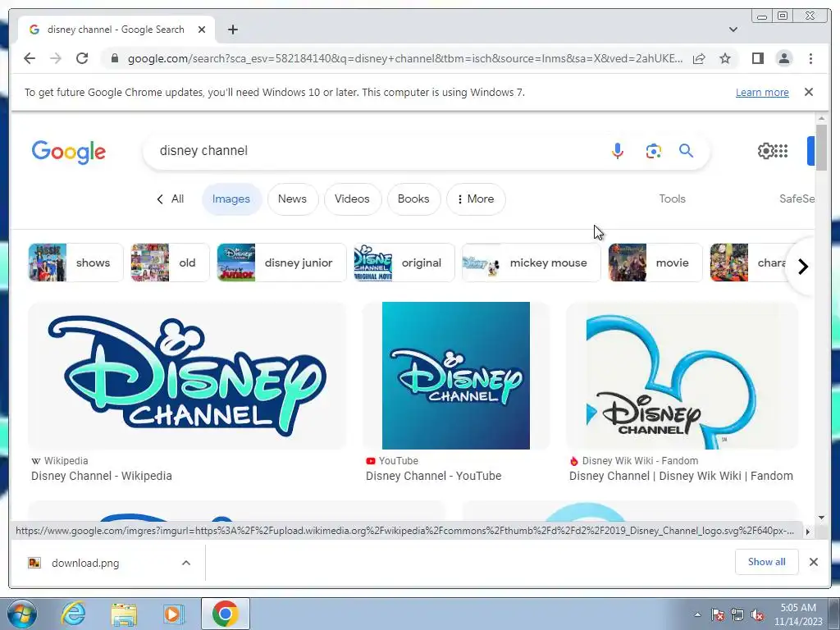The width and height of the screenshot is (840, 630).
Task: Show all downloads
Action: pos(767,562)
